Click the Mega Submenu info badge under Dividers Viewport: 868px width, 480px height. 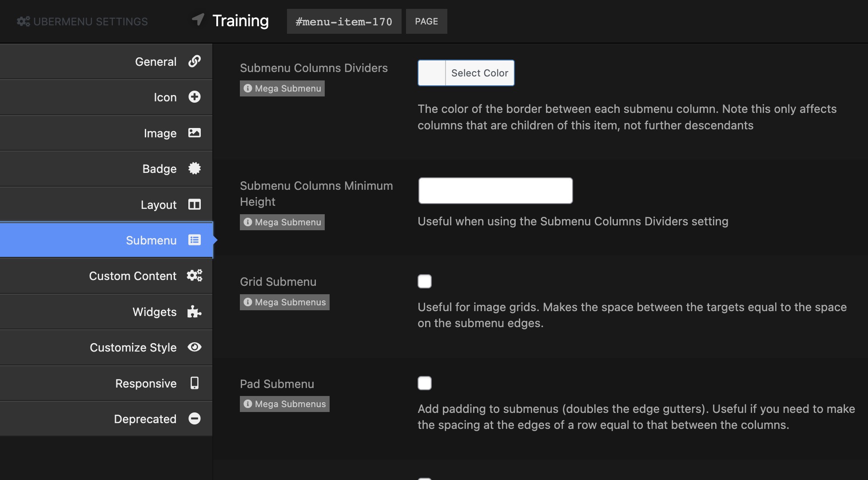pyautogui.click(x=282, y=88)
